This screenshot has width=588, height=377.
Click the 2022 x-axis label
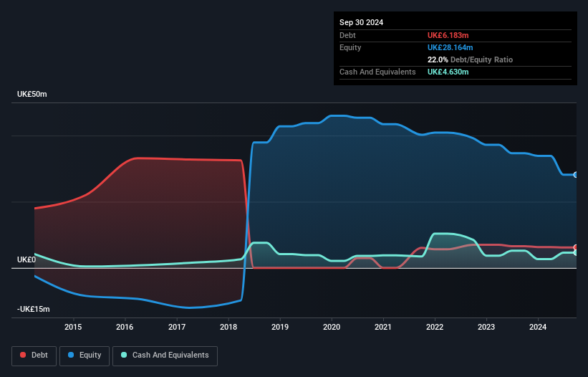tap(435, 327)
